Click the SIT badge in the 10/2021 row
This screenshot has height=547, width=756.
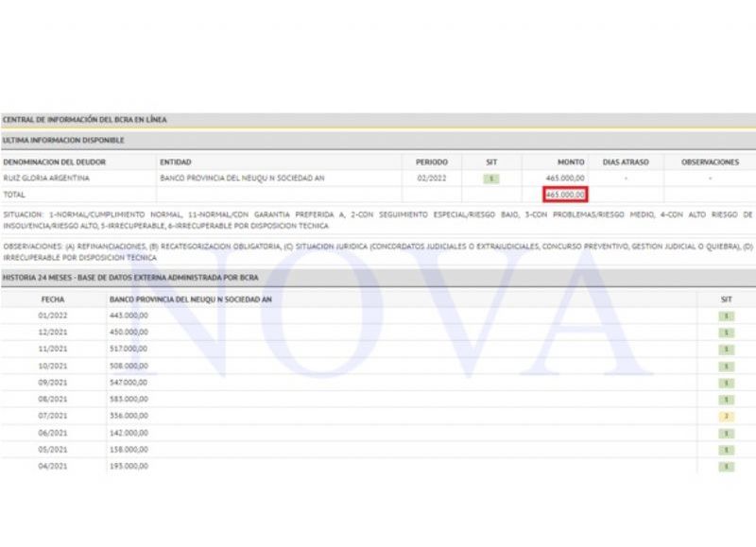[726, 366]
